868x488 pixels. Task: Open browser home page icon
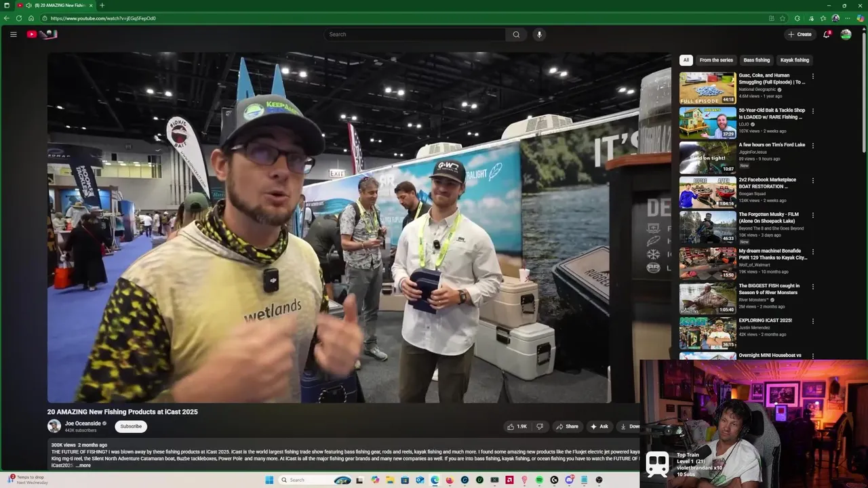pos(31,18)
